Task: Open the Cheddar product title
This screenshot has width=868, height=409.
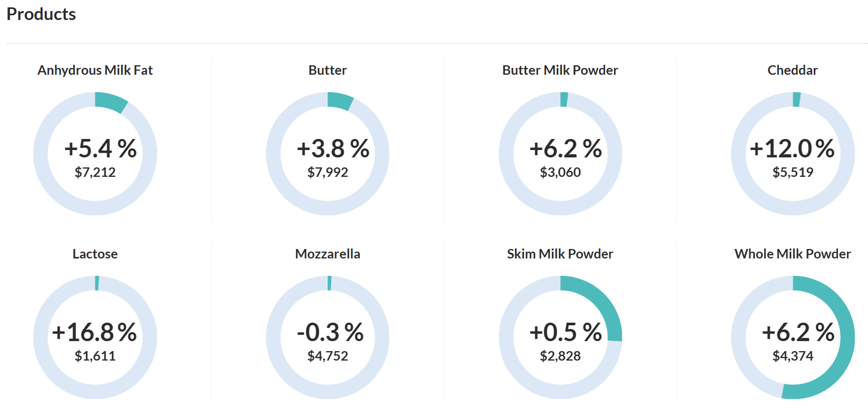Action: (x=792, y=70)
